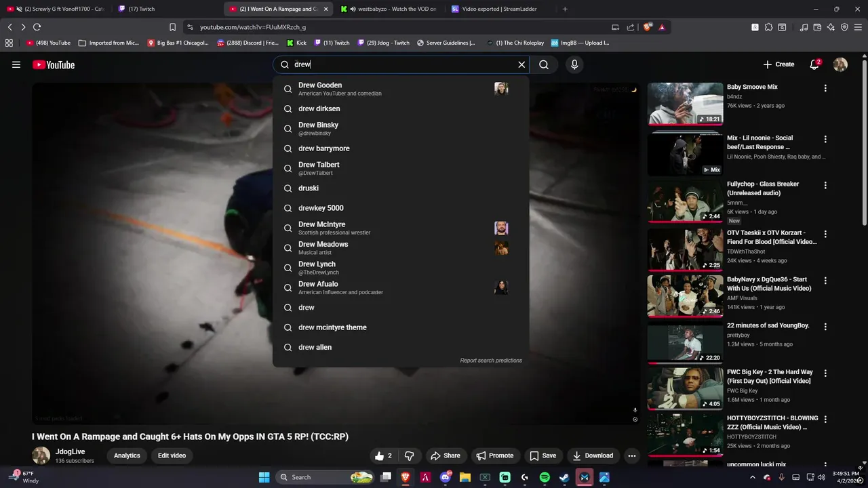Open options for HOTTYBOYZSTITCH BLOWING ZZZ
This screenshot has height=488, width=868.
pos(825,419)
